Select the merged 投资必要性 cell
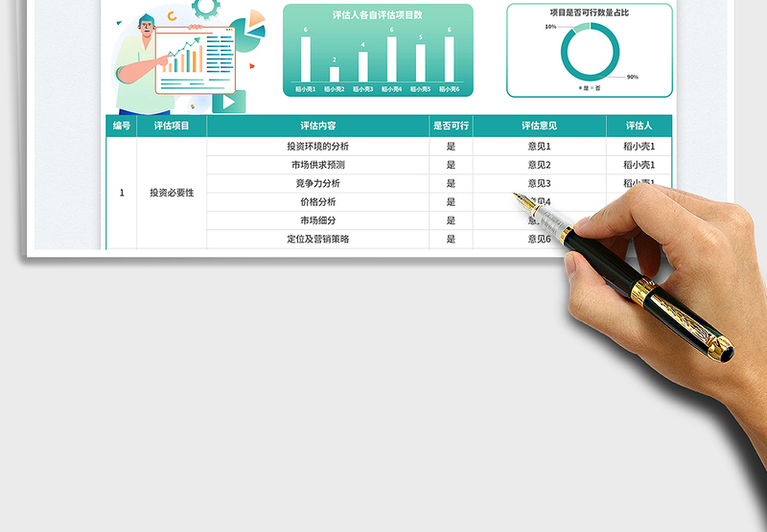The image size is (767, 532). (172, 193)
